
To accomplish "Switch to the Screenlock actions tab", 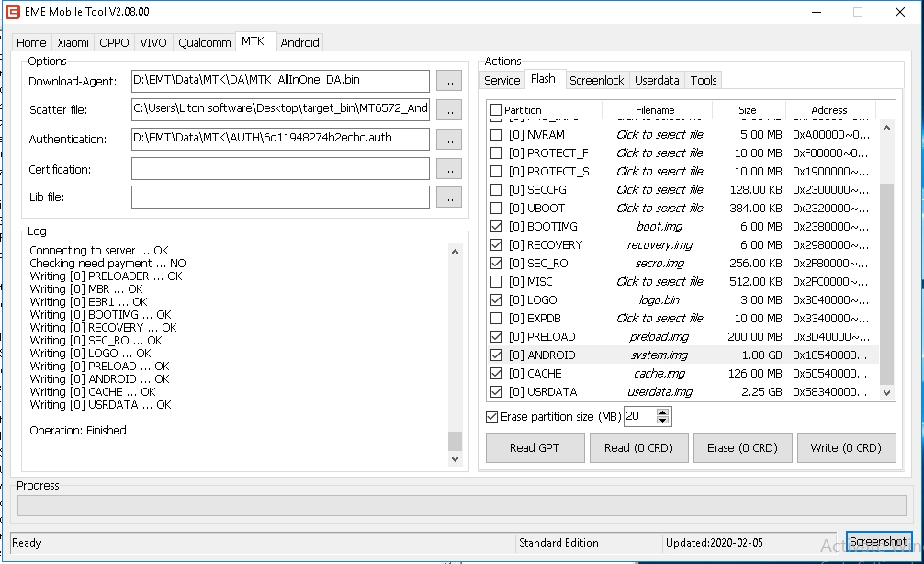I will [598, 80].
